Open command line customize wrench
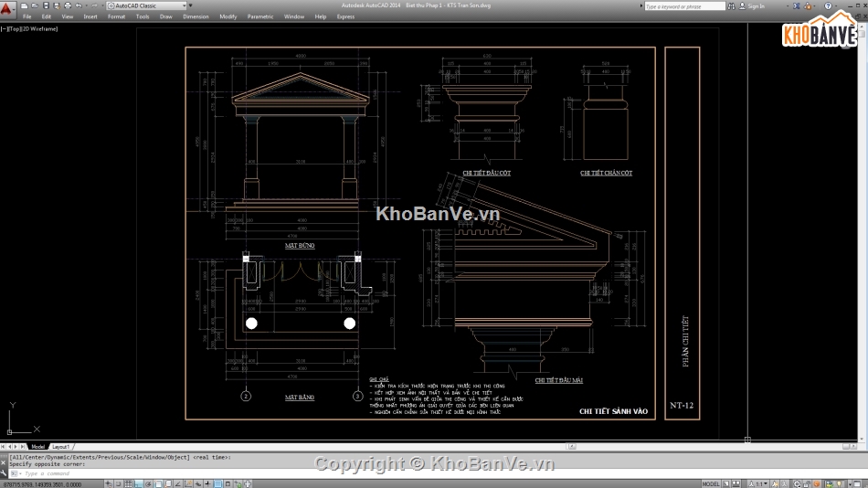This screenshot has height=488, width=868. (x=4, y=472)
